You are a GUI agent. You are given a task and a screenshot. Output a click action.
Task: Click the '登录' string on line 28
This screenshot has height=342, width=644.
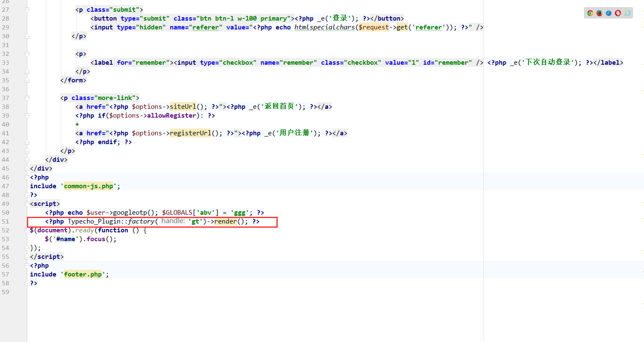[340, 18]
